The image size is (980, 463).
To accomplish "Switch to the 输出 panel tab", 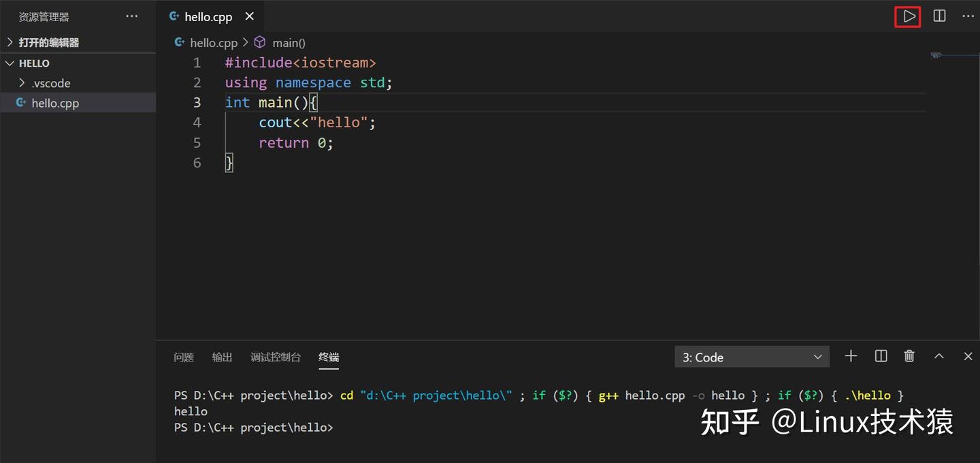I will click(222, 357).
